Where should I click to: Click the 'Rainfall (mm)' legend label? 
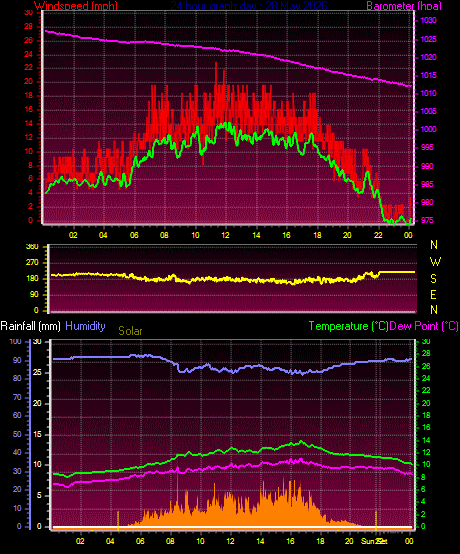(30, 326)
